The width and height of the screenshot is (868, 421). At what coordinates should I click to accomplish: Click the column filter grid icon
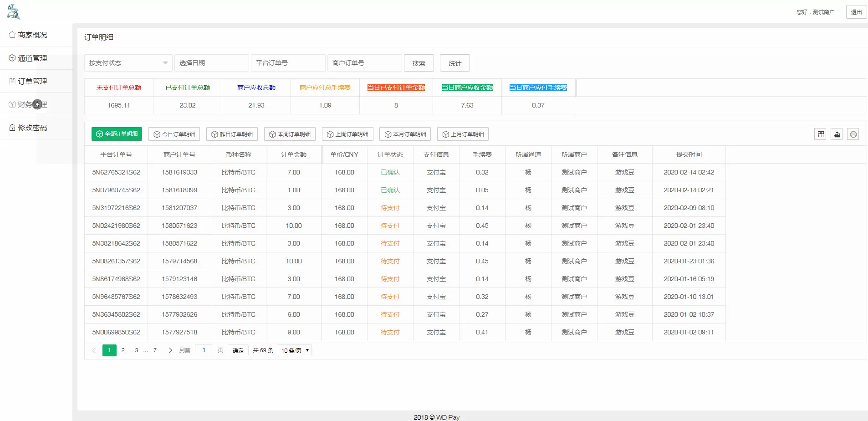[x=820, y=134]
